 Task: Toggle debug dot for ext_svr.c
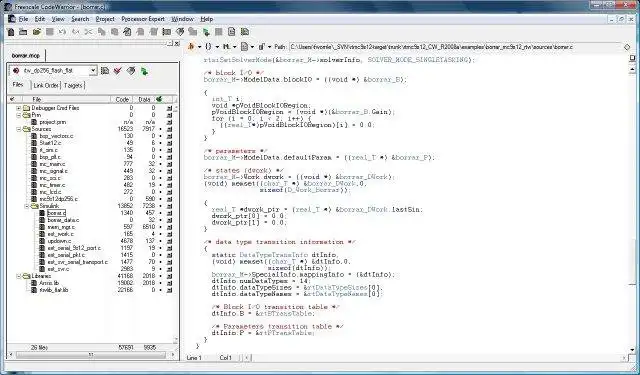click(160, 269)
